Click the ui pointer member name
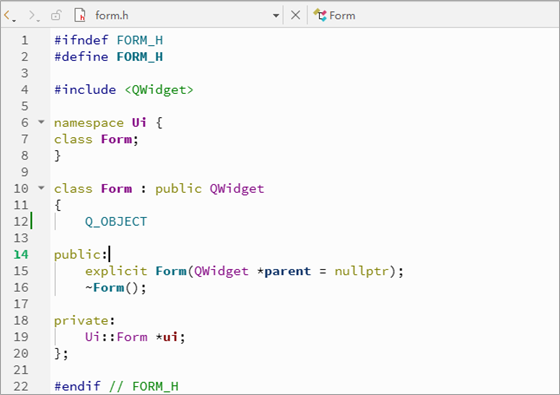The height and width of the screenshot is (395, 560). 170,337
